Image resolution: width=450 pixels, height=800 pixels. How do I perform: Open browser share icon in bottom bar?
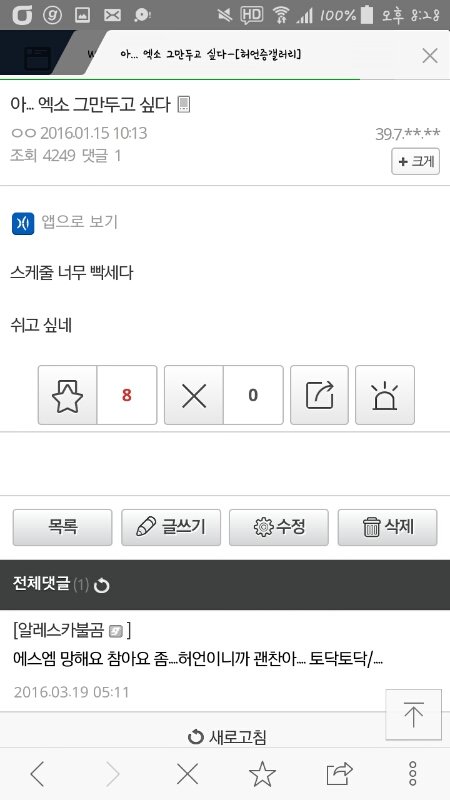339,774
